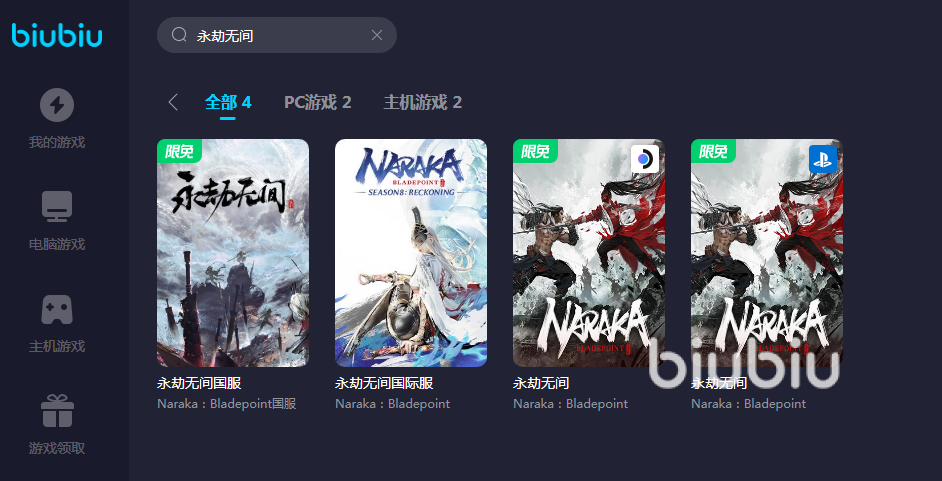Image resolution: width=942 pixels, height=481 pixels.
Task: Switch to 主机游戏 2 tab
Action: tap(422, 103)
